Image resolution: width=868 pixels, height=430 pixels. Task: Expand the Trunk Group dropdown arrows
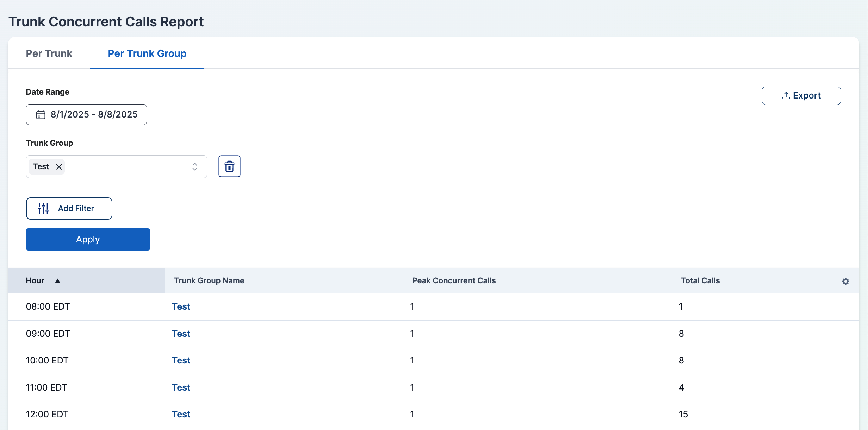pos(194,167)
